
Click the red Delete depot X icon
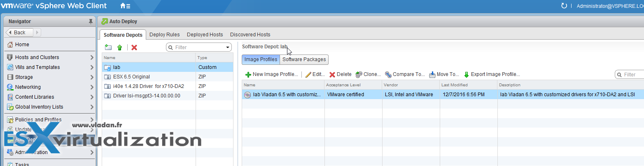tap(134, 47)
